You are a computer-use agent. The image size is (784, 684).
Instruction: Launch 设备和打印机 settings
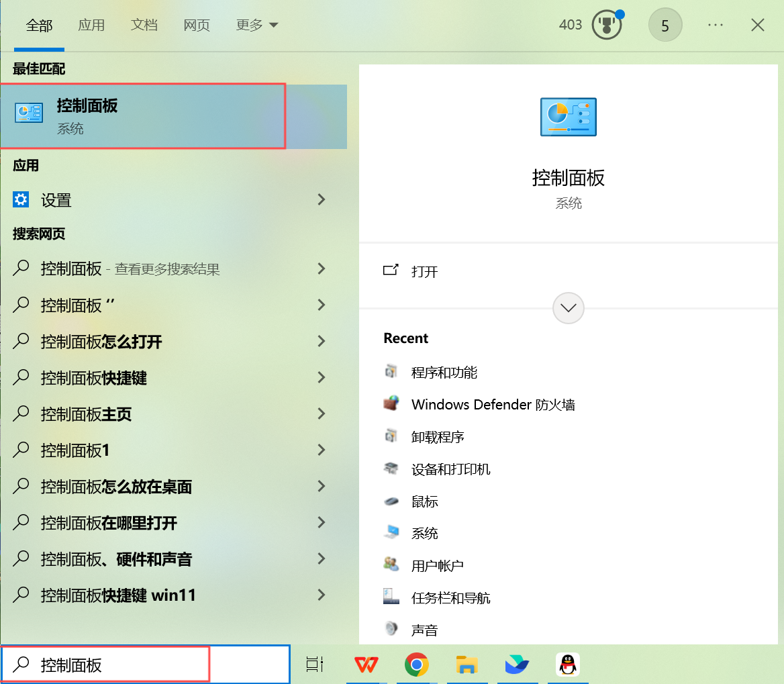[450, 469]
